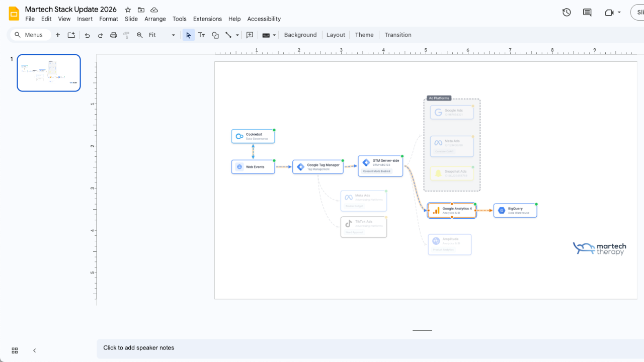This screenshot has width=644, height=362.
Task: Start a Google Meet call
Action: pyautogui.click(x=609, y=13)
